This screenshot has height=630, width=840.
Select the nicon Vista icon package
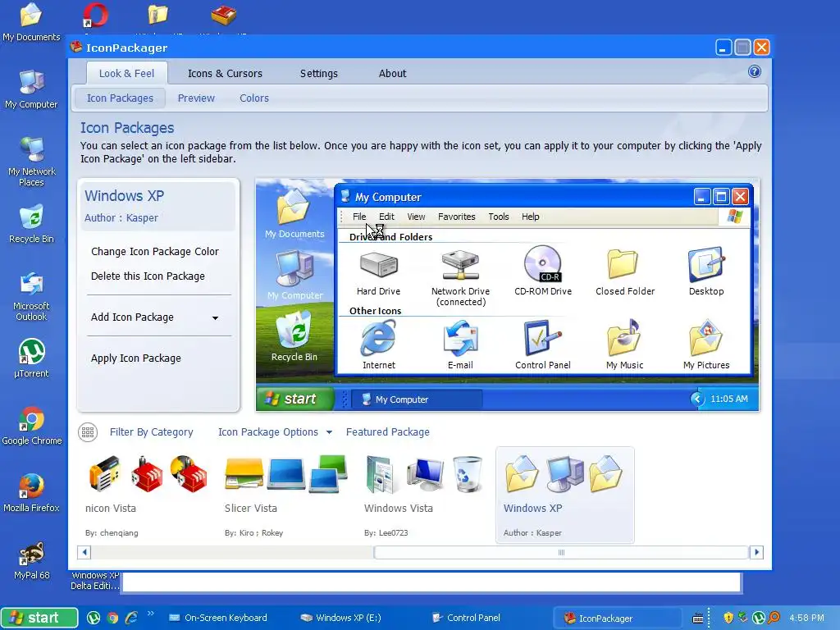coord(148,495)
